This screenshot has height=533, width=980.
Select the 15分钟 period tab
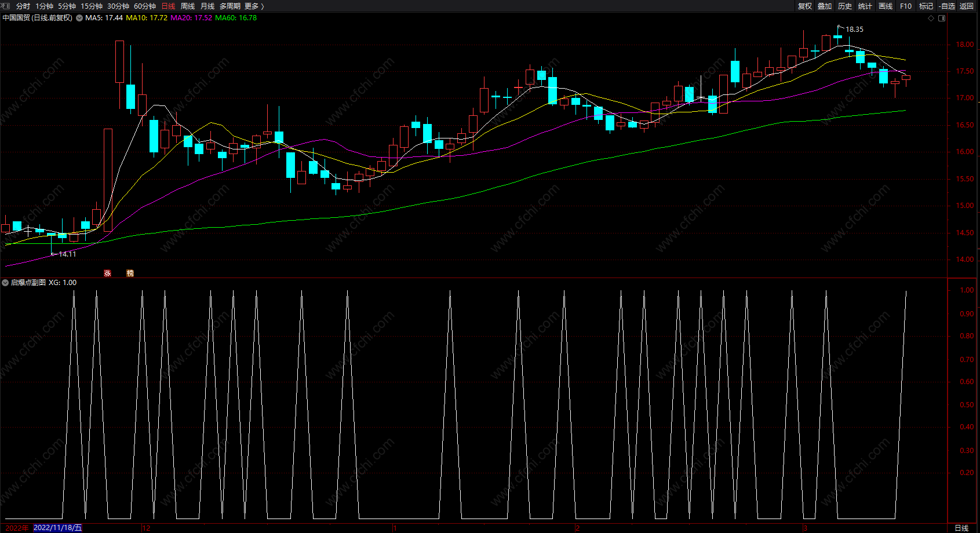[92, 6]
